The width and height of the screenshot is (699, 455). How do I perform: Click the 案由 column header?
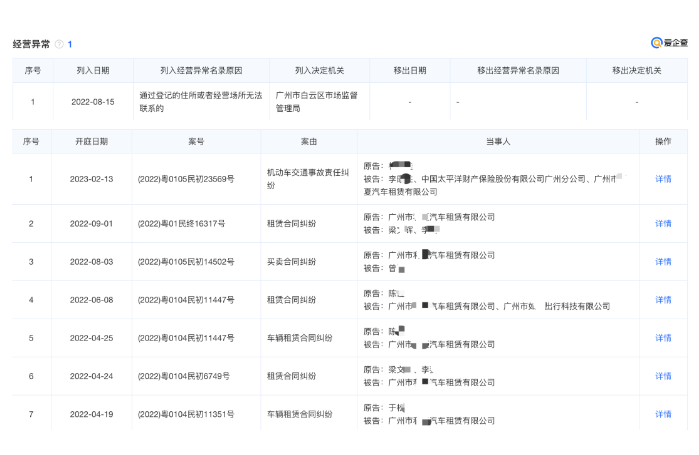308,142
